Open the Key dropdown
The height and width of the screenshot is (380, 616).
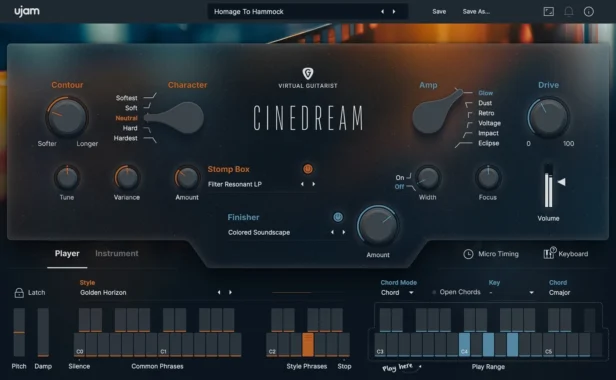511,293
